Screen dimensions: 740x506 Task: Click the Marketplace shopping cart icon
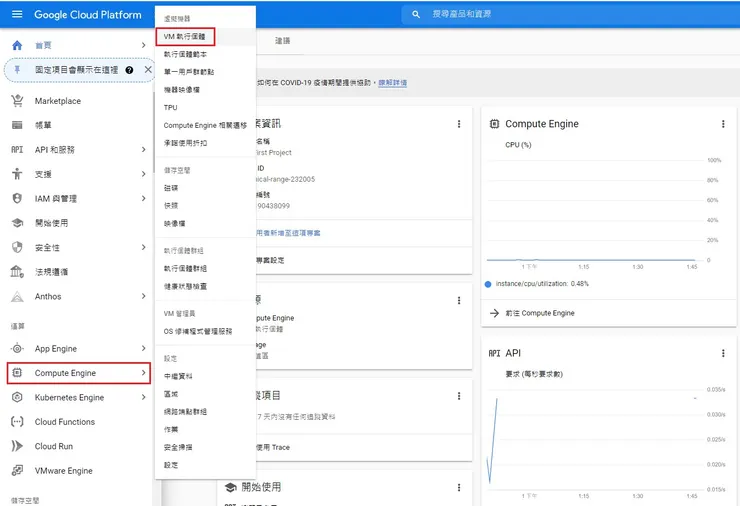pos(17,101)
